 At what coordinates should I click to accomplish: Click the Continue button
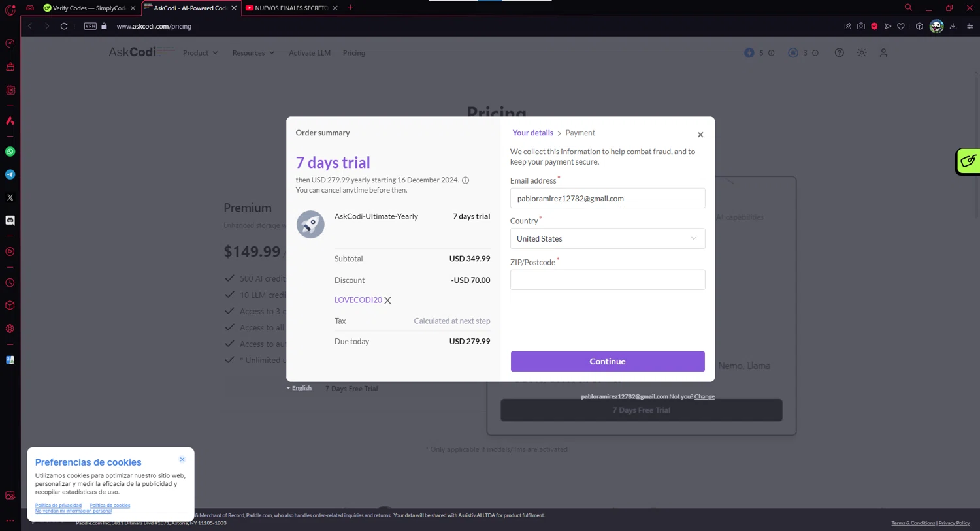[x=608, y=361]
